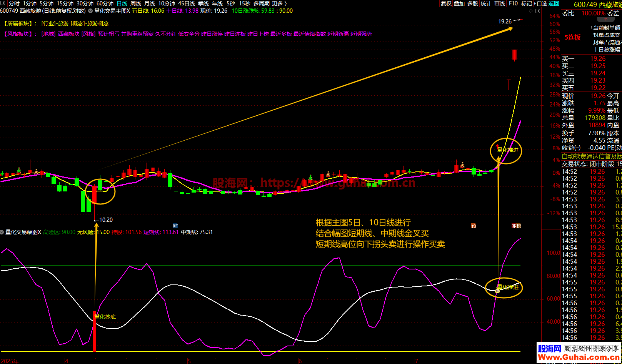Click the 现价: 19.26 value
The height and width of the screenshot is (364, 622).
pyautogui.click(x=214, y=11)
